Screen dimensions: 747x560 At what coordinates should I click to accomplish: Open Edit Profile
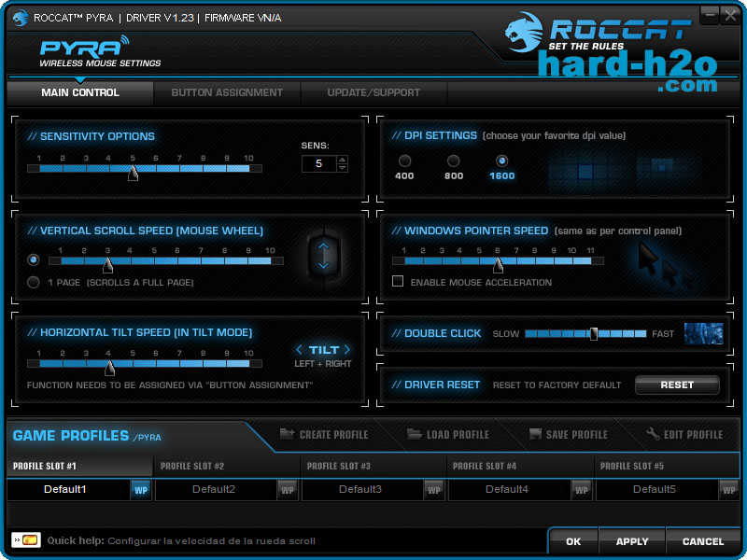pyautogui.click(x=684, y=434)
